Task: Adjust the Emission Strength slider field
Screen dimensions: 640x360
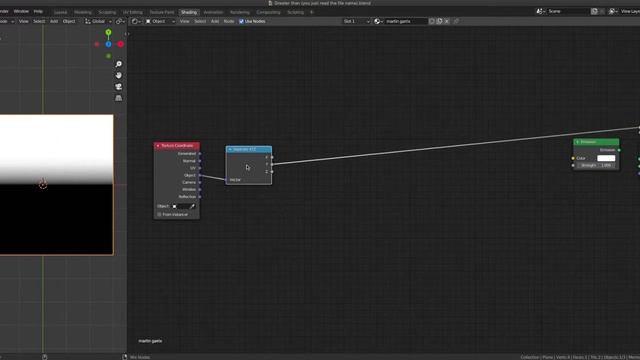Action: coord(596,165)
